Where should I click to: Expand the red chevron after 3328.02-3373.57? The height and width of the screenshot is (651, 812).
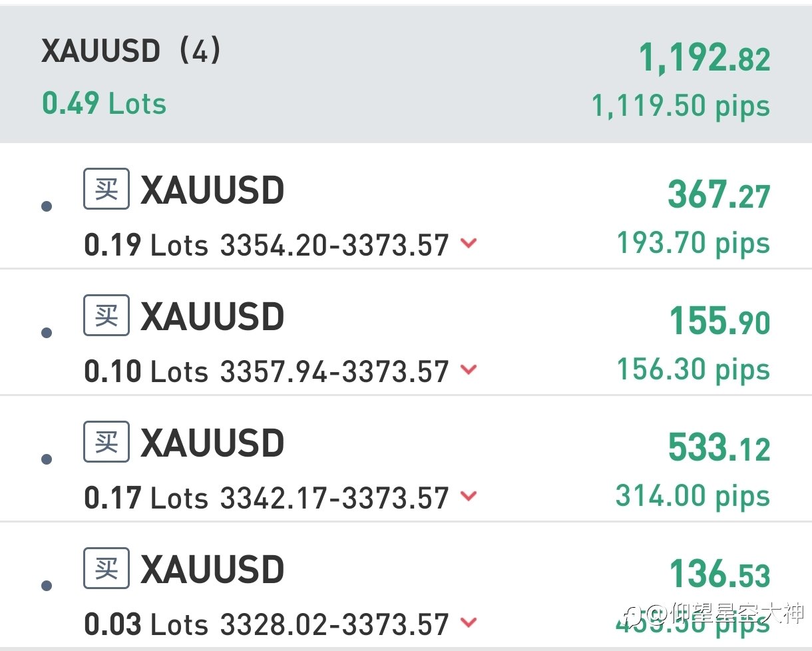tap(469, 622)
